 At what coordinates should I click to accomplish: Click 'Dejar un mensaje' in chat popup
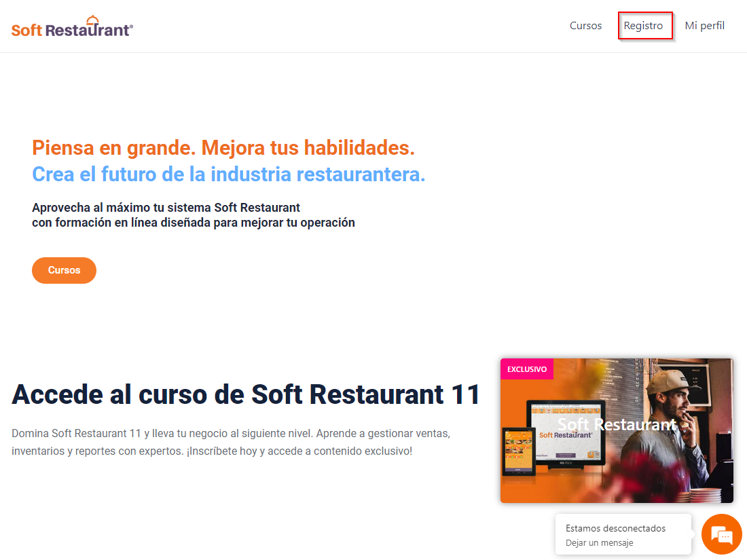[600, 543]
